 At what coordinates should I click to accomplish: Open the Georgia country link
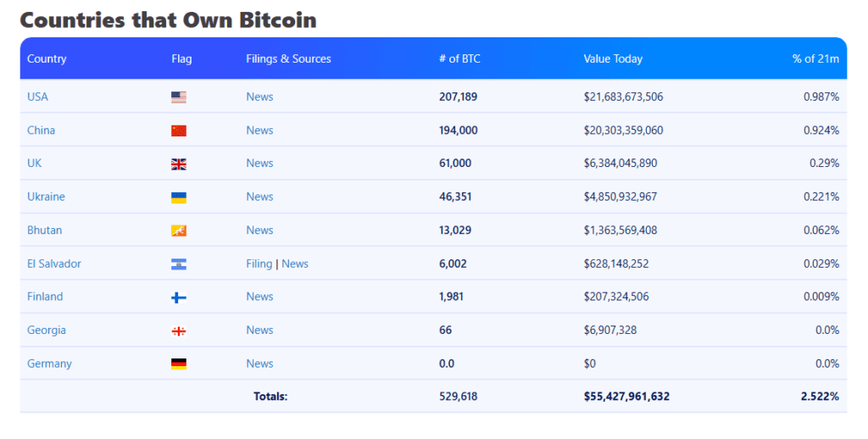(x=47, y=330)
